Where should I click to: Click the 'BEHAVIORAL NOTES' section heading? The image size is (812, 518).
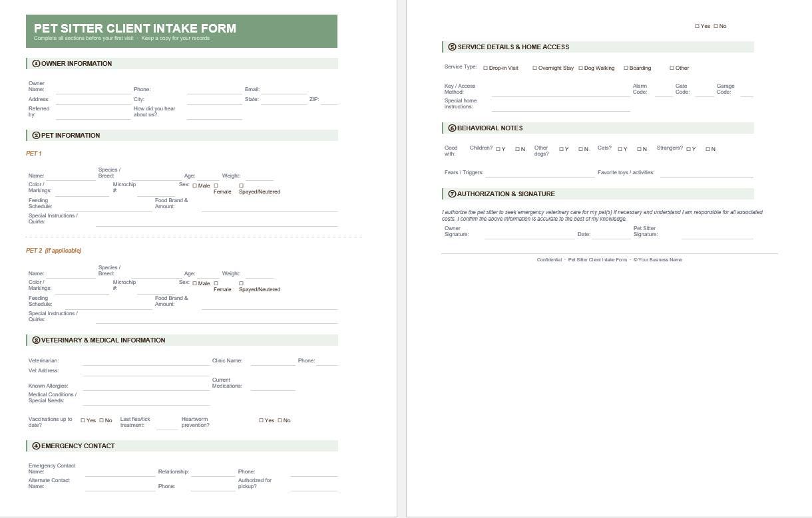click(x=490, y=128)
